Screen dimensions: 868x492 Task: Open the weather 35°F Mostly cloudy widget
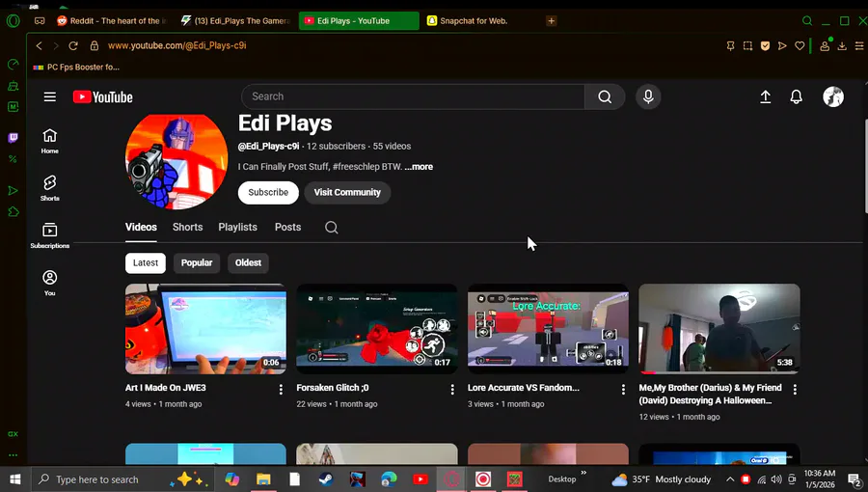[661, 479]
